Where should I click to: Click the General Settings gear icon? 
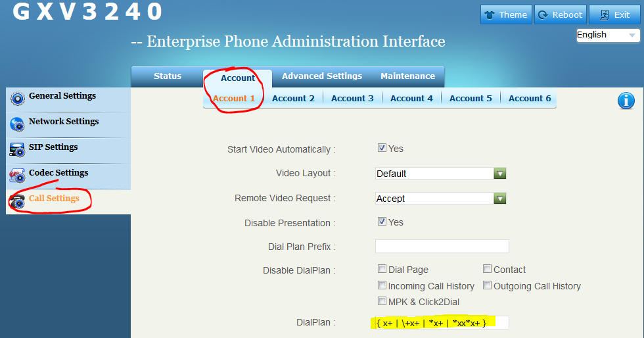pos(18,99)
